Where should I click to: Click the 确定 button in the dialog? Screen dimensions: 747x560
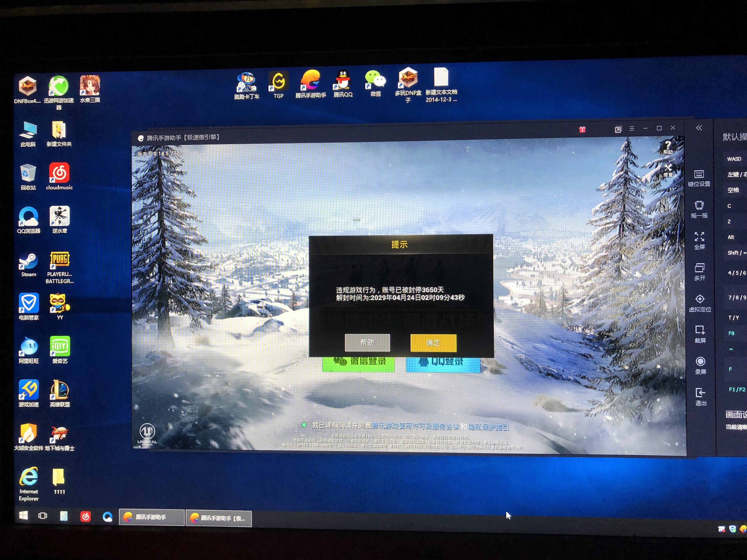point(433,343)
